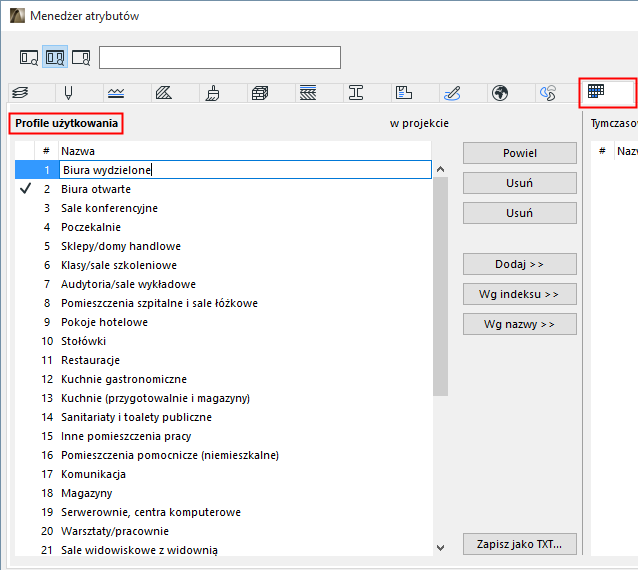Select the right-list view search icon
Screen dimensions: 638x570
(x=81, y=57)
